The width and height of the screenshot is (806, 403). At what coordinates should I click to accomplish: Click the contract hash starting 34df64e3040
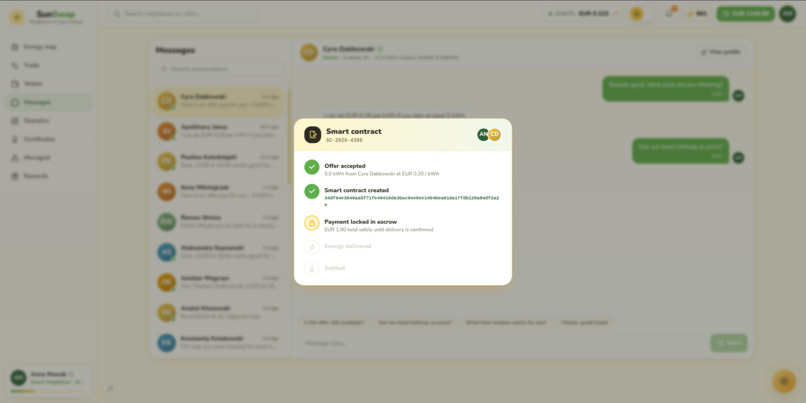click(x=412, y=200)
